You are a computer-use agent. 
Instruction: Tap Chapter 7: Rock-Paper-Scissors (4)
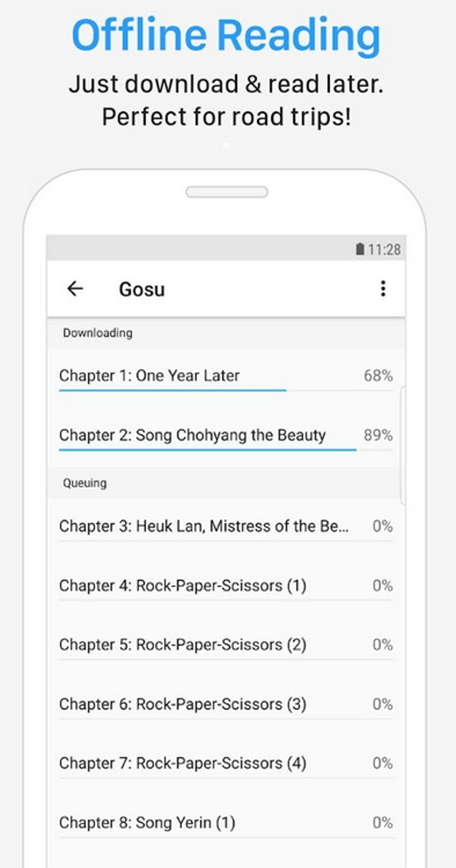tap(182, 763)
